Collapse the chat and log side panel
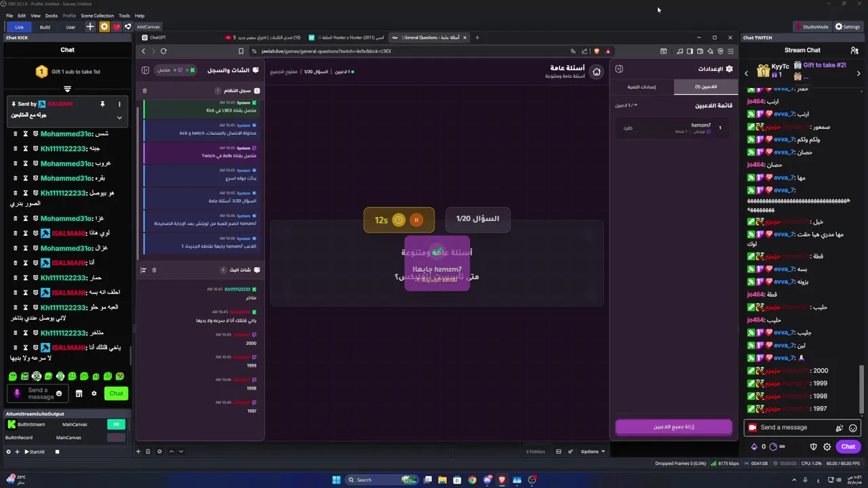The height and width of the screenshot is (488, 868). [145, 70]
